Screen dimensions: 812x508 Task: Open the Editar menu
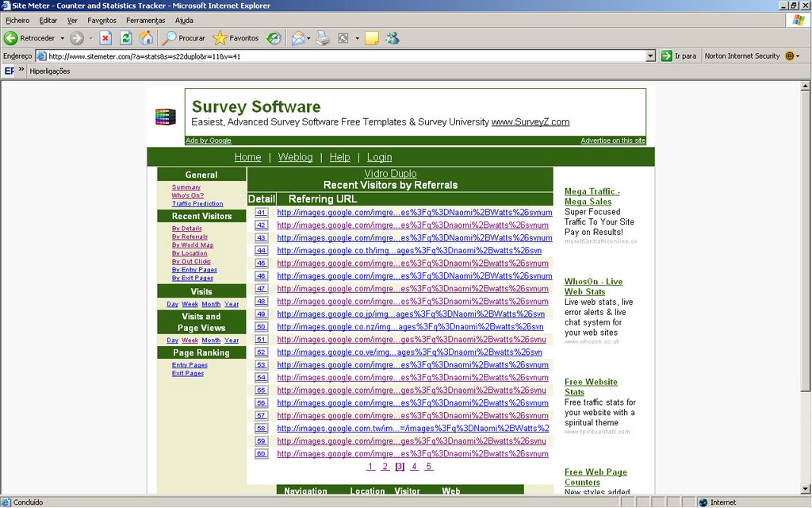[48, 20]
